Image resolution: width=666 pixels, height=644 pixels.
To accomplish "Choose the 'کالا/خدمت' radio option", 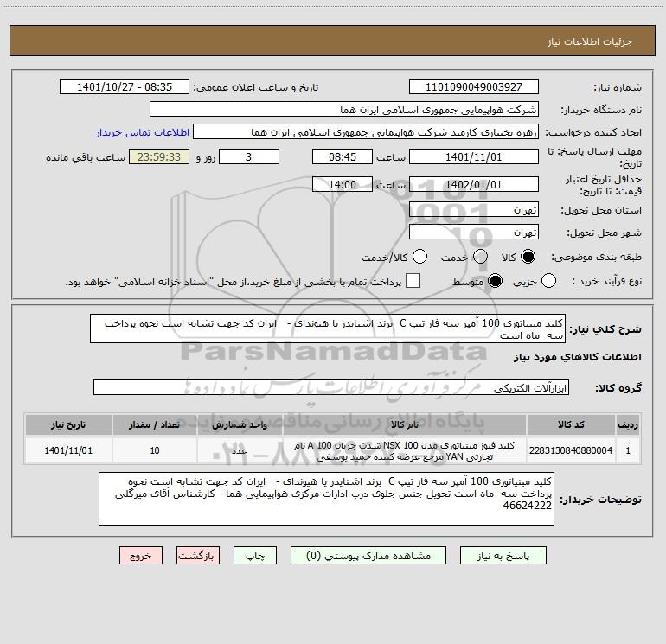I will [419, 257].
